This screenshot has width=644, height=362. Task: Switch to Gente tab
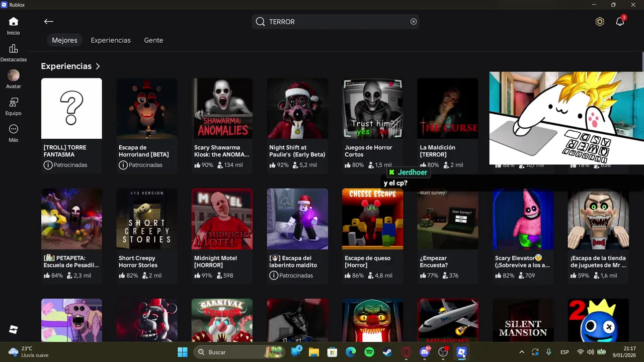coord(153,40)
